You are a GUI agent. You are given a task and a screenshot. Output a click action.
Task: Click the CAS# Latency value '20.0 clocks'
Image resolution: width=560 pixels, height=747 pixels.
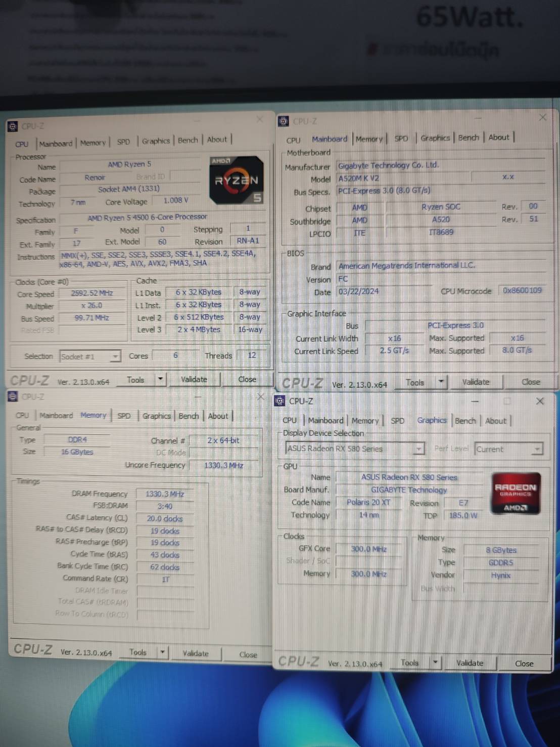point(165,518)
